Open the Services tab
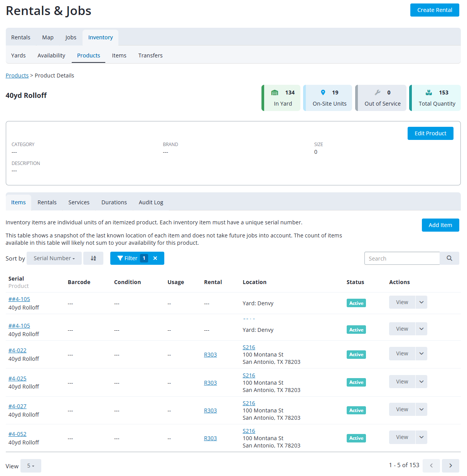467x476 pixels. (79, 202)
